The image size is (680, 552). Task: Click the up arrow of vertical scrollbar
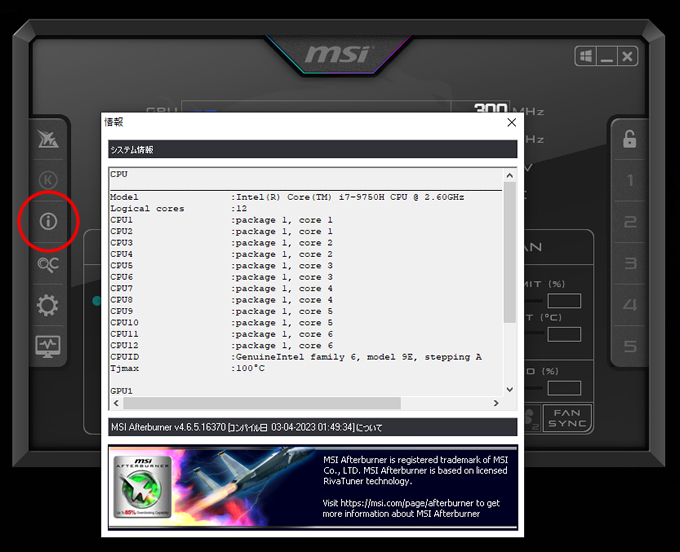510,176
